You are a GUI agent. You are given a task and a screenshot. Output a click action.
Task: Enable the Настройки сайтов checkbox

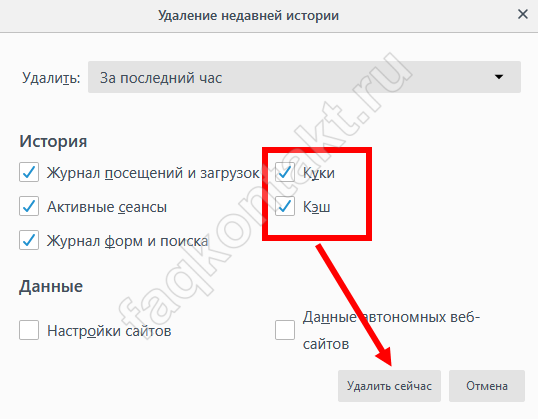tap(29, 330)
